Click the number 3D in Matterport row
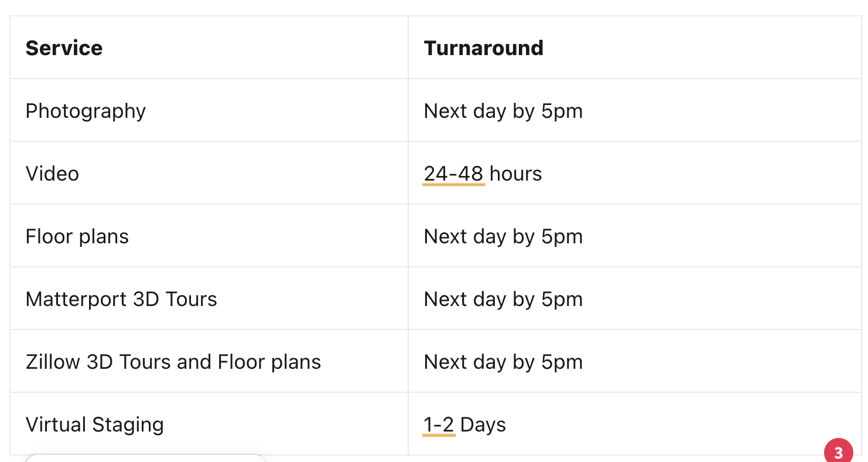868x462 pixels. 146,299
